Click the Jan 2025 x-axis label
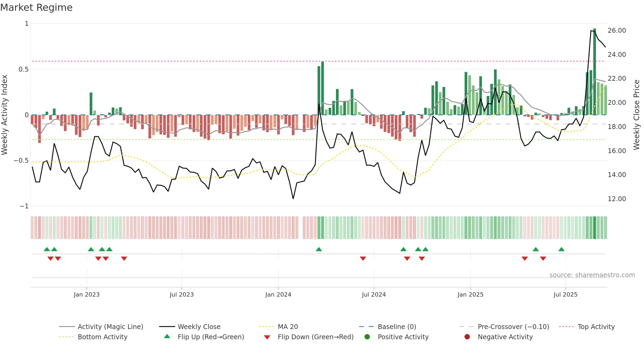The image size is (644, 362). click(470, 294)
